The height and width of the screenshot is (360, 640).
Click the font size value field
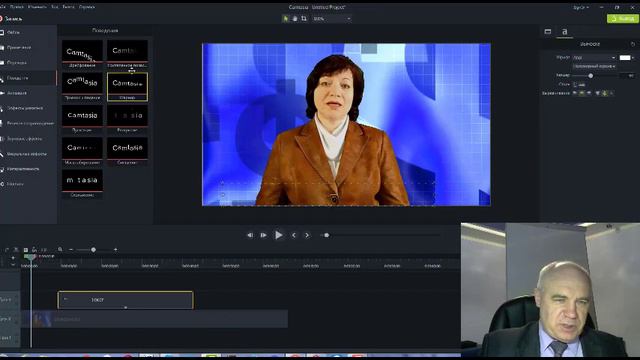tap(627, 76)
